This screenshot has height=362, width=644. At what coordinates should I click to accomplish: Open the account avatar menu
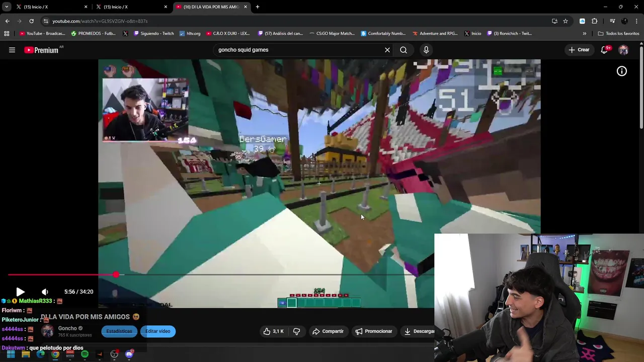pos(623,50)
